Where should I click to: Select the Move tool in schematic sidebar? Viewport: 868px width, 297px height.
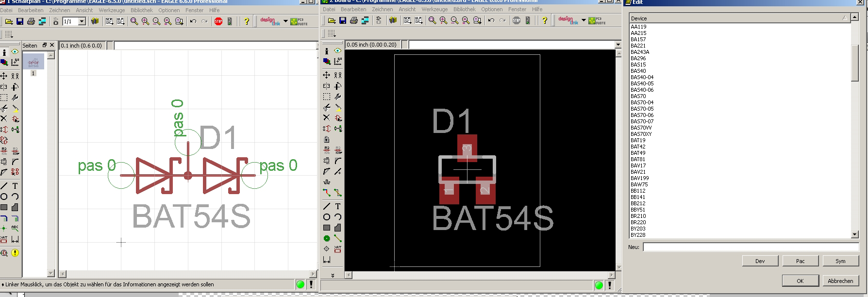pyautogui.click(x=4, y=76)
